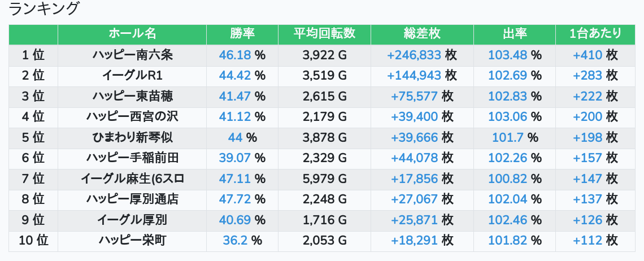Image resolution: width=644 pixels, height=261 pixels.
Task: Open ハッピー南六条 hall name
Action: 132,55
